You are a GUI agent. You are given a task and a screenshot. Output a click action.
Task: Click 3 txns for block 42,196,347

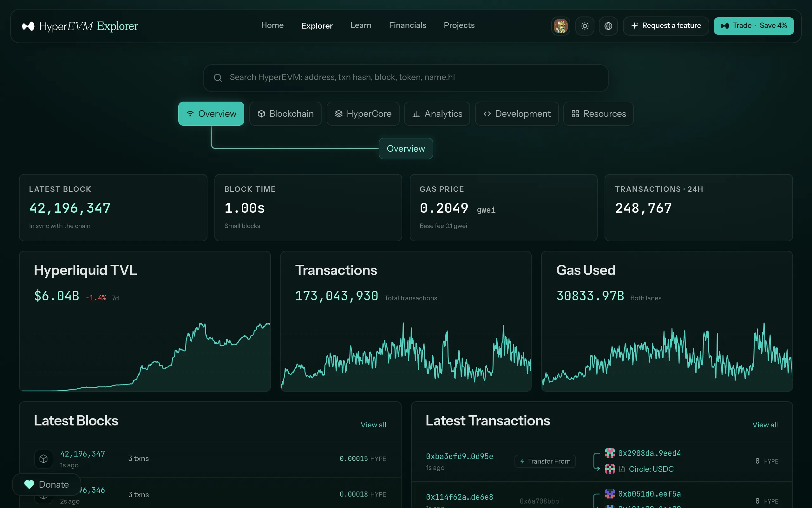pos(138,458)
